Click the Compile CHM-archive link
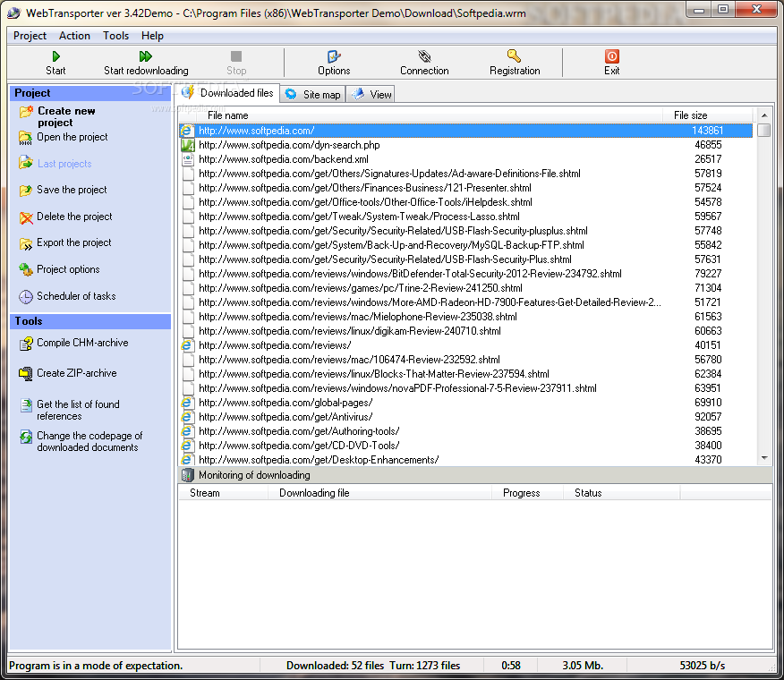784x680 pixels. point(82,343)
